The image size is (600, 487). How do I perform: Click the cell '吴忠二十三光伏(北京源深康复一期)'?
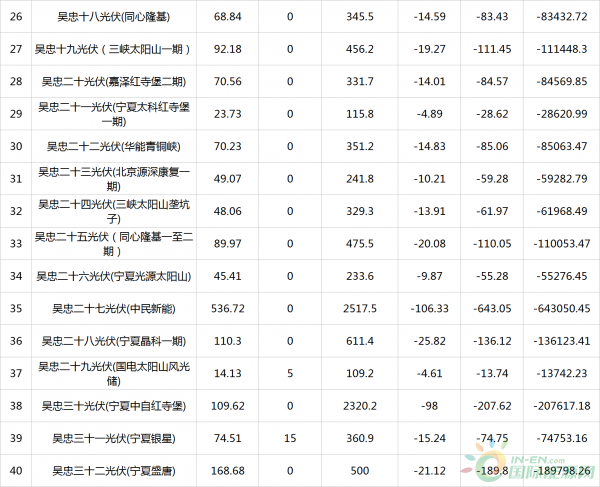coord(114,179)
